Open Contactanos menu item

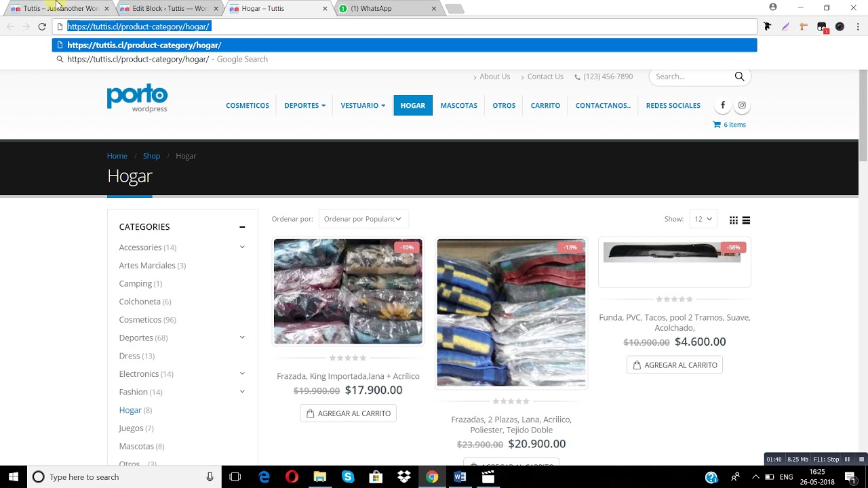point(603,106)
